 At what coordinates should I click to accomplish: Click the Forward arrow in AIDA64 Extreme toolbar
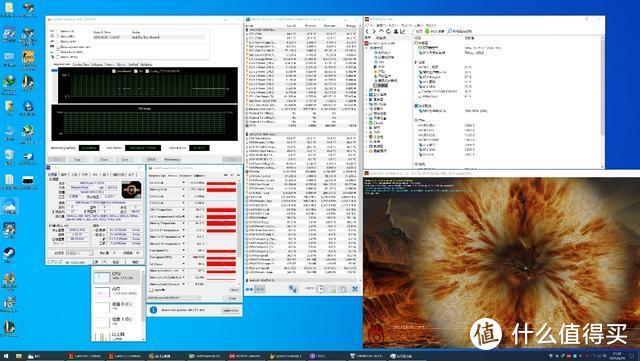374,31
